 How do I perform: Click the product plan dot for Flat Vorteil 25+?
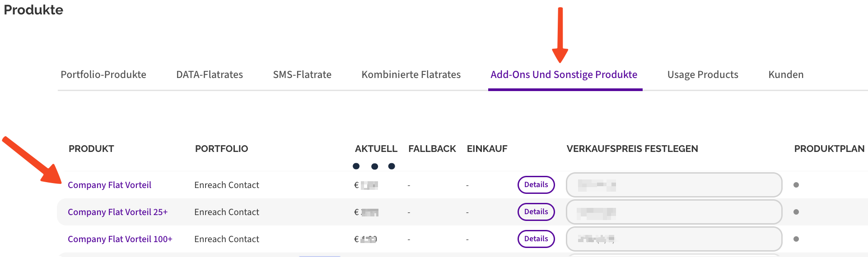click(x=796, y=212)
